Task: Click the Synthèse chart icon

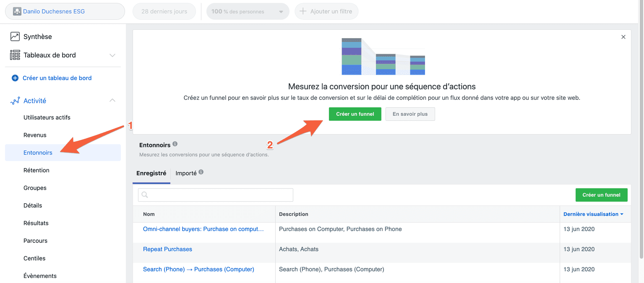Action: pos(15,36)
